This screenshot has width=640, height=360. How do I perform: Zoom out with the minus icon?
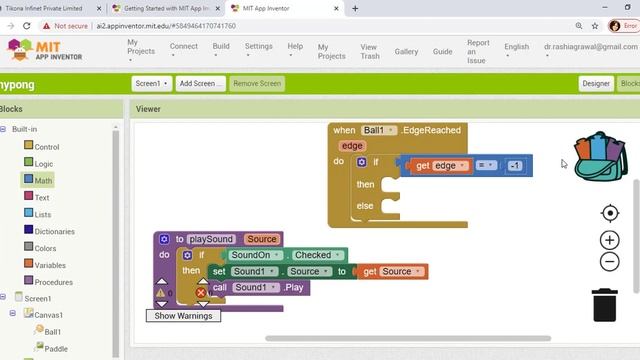click(609, 262)
